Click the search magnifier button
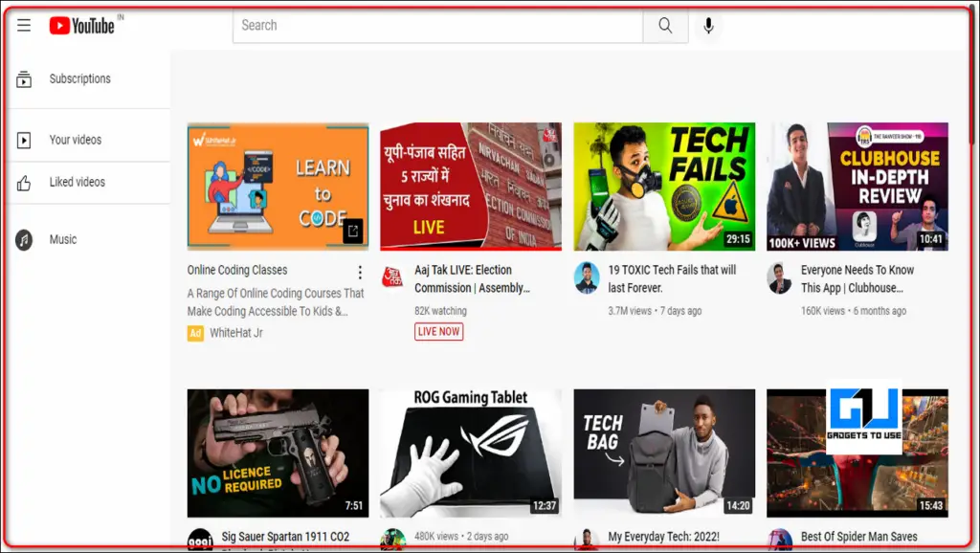The height and width of the screenshot is (553, 980). [665, 26]
